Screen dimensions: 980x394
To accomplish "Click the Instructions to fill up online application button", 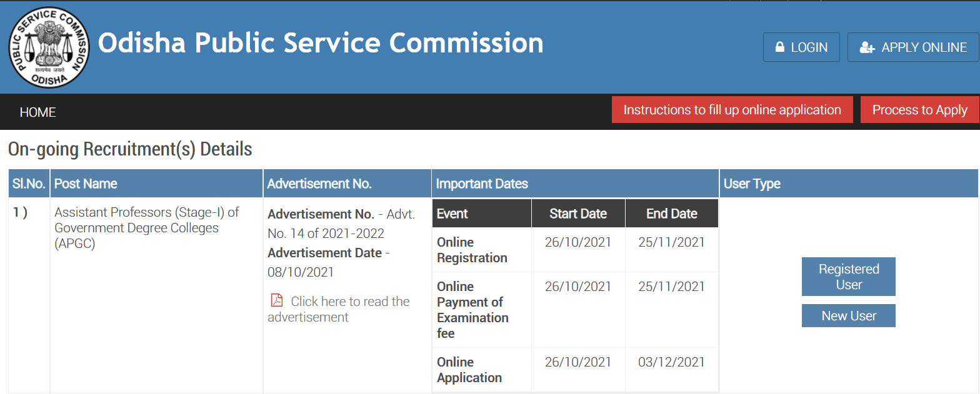I will tap(732, 109).
